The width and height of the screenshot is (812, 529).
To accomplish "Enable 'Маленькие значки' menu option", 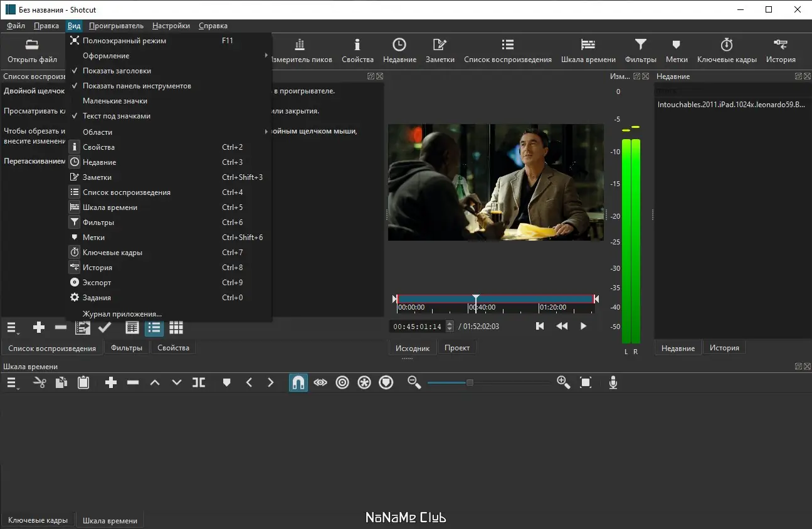I will pos(115,101).
